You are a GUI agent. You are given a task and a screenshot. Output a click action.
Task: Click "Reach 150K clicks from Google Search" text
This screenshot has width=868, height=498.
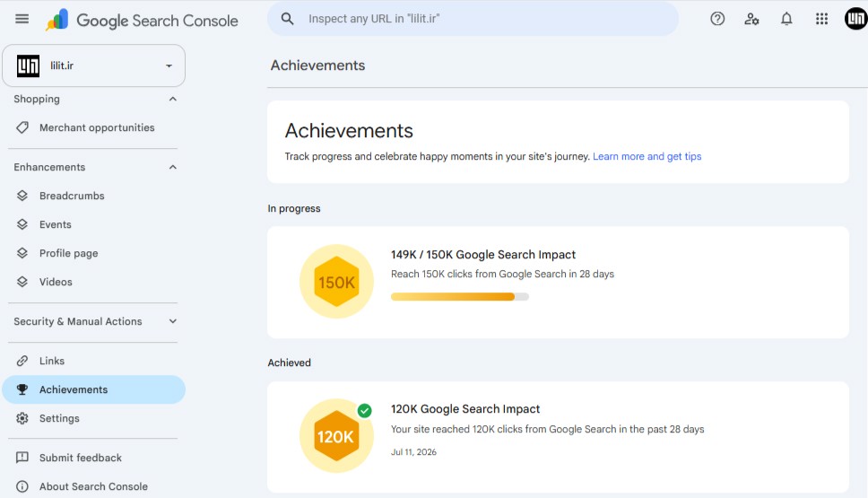click(502, 275)
